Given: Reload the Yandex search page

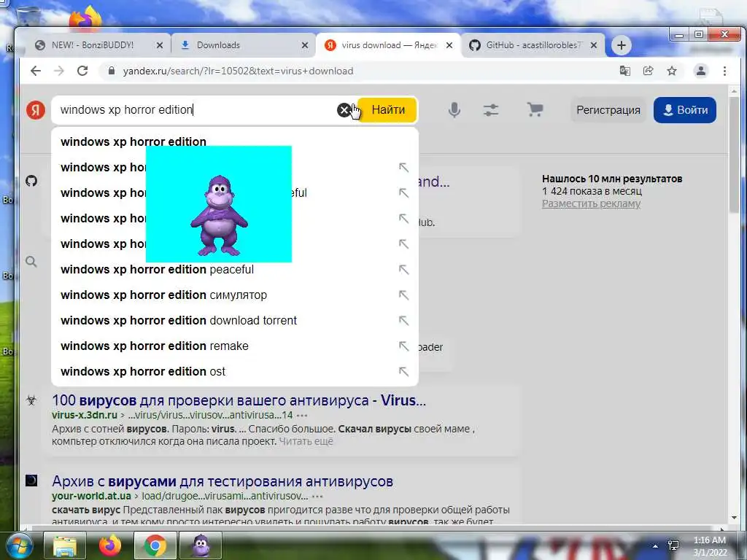Looking at the screenshot, I should (x=82, y=71).
